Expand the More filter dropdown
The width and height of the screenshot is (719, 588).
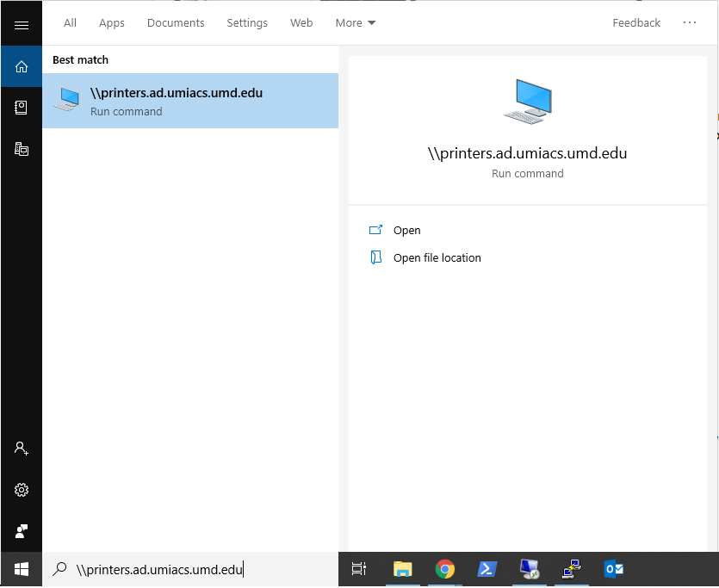[x=356, y=23]
